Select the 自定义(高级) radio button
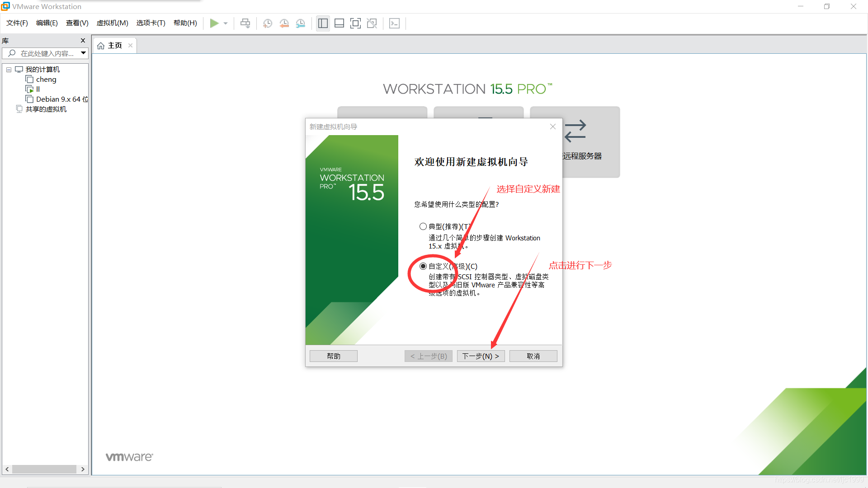The image size is (868, 488). tap(423, 266)
